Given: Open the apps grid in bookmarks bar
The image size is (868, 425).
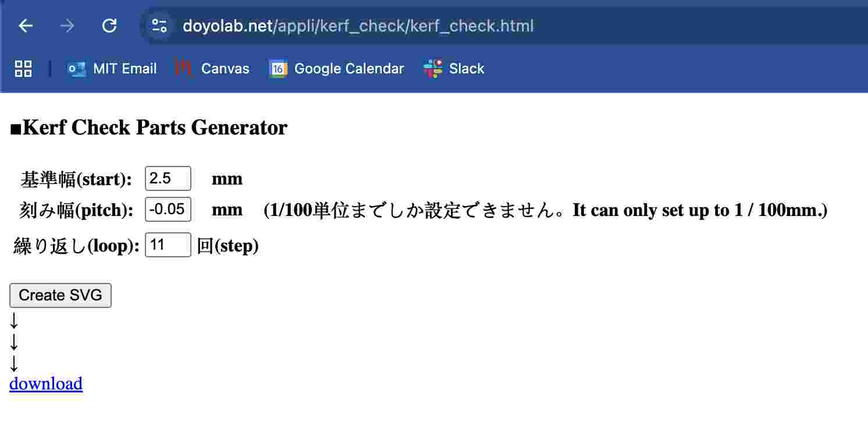Looking at the screenshot, I should (x=23, y=69).
